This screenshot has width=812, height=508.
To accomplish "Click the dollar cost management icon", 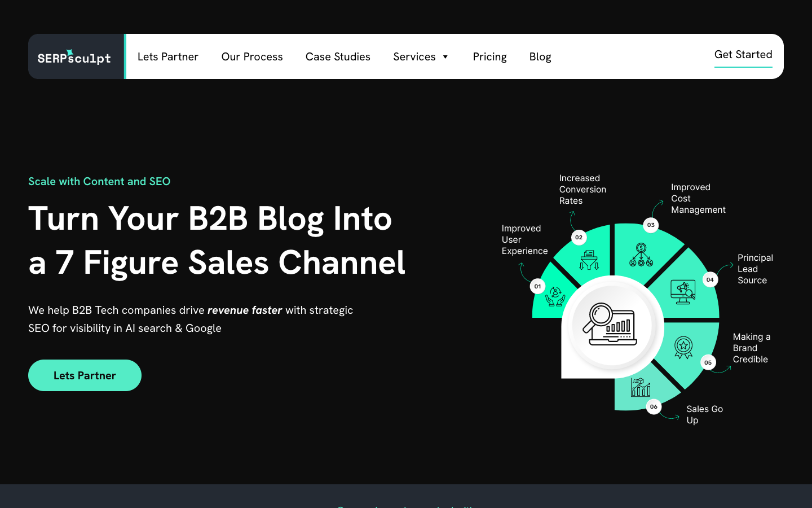I will point(641,255).
